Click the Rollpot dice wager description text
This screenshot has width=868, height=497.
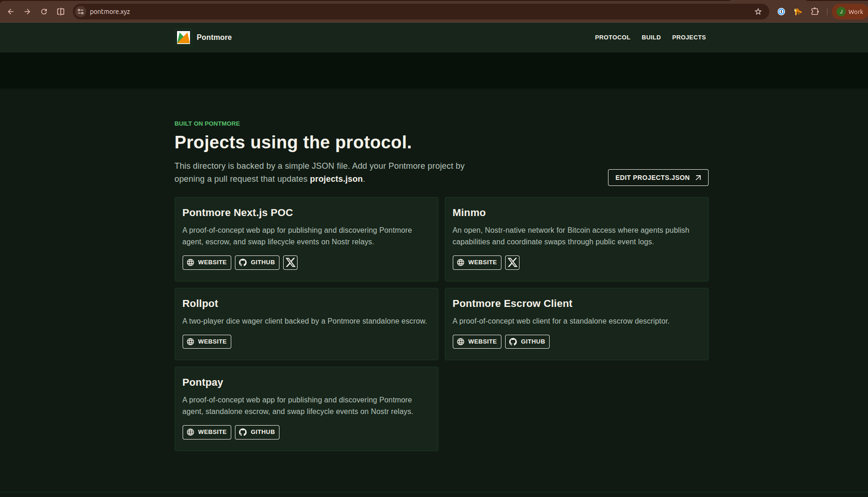(304, 321)
